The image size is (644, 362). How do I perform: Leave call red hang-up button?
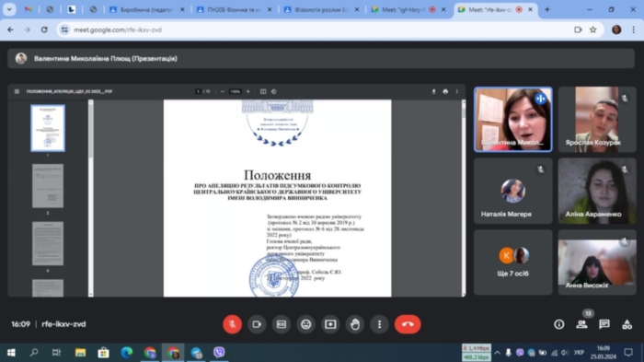(408, 324)
